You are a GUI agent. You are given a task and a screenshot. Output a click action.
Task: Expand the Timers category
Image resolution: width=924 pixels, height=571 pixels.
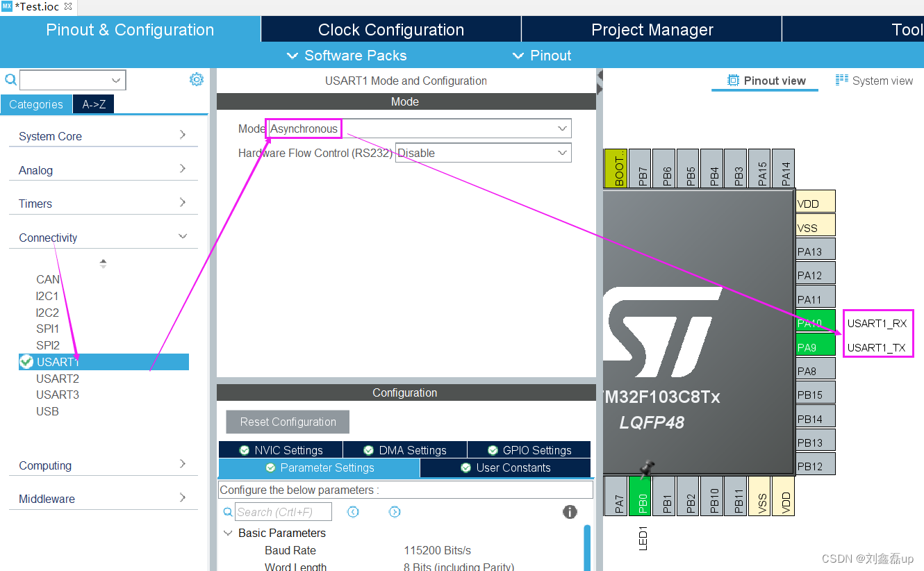104,203
